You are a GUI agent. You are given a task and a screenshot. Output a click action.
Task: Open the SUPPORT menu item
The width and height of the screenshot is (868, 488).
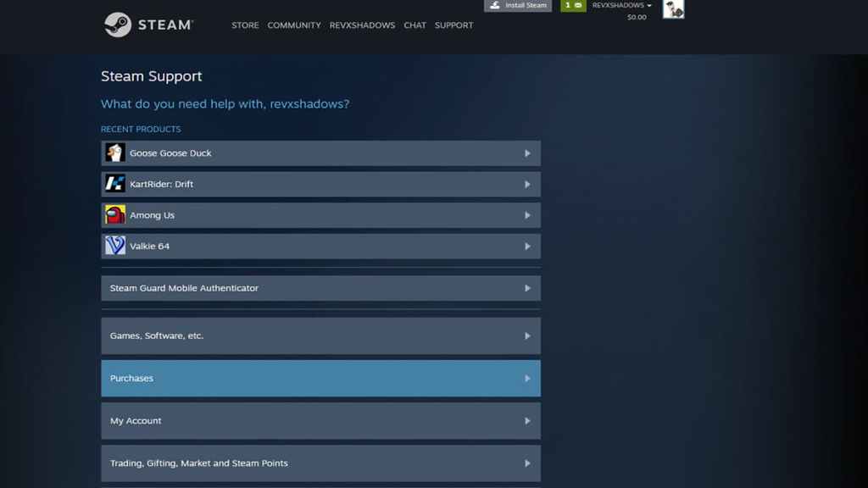click(x=453, y=25)
